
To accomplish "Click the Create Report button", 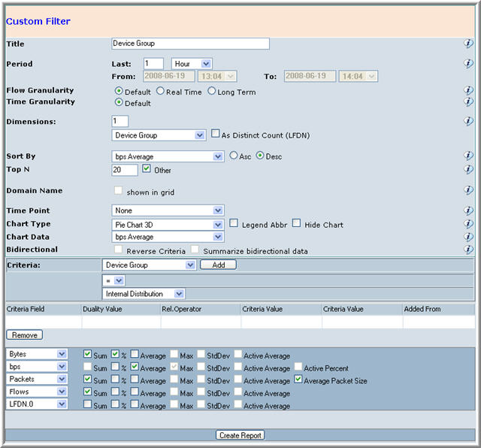I will point(240,435).
